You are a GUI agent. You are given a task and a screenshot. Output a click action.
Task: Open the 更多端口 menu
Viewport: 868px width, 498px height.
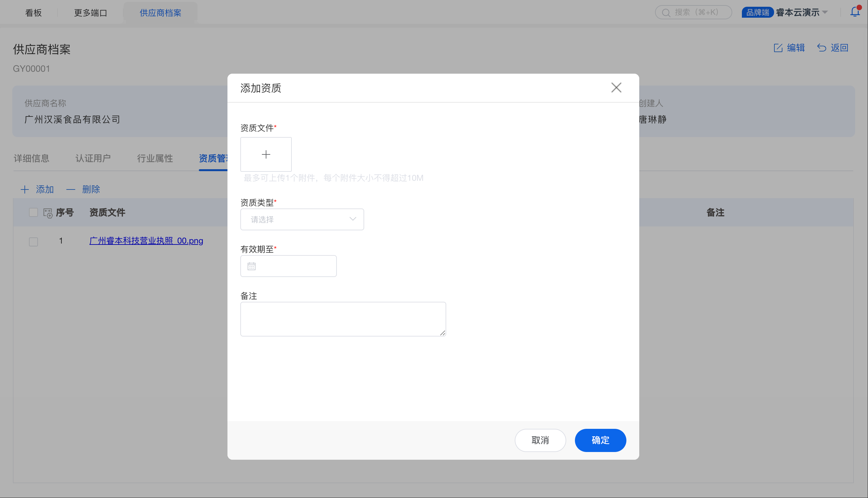(x=91, y=13)
